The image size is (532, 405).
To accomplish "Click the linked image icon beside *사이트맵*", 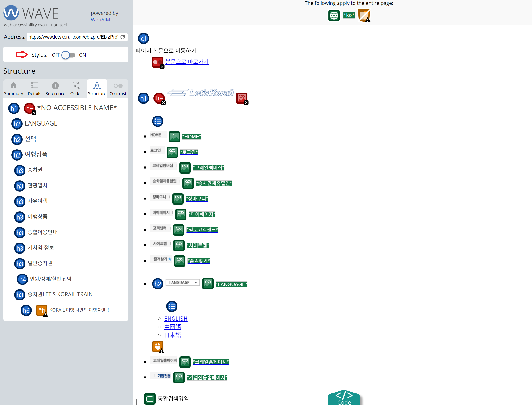I will pos(179,245).
